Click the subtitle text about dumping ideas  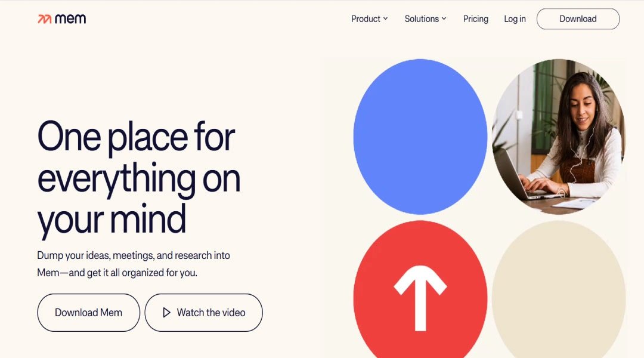[134, 264]
